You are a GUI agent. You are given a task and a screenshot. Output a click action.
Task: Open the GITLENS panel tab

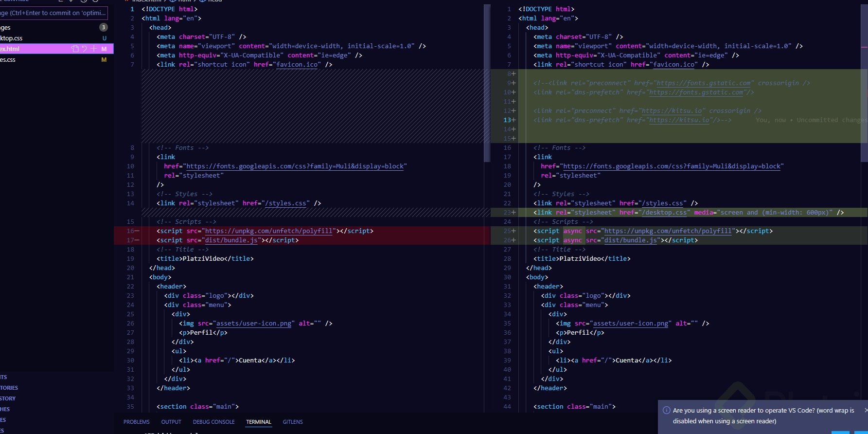point(293,422)
